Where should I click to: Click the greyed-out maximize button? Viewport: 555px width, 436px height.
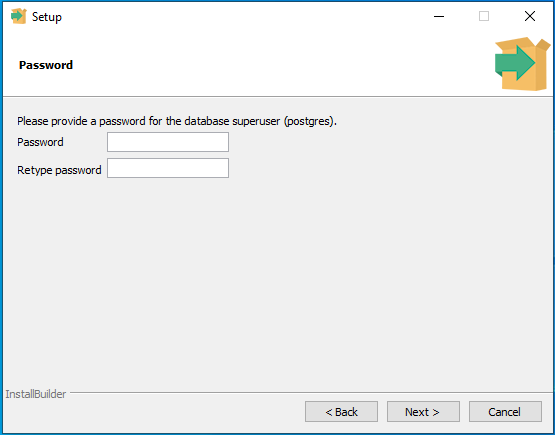tap(484, 16)
